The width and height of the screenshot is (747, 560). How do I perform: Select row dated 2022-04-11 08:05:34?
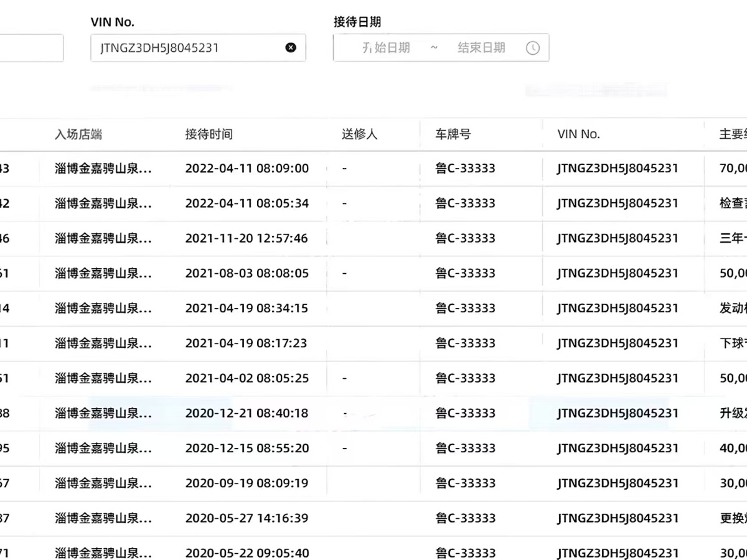pos(247,203)
